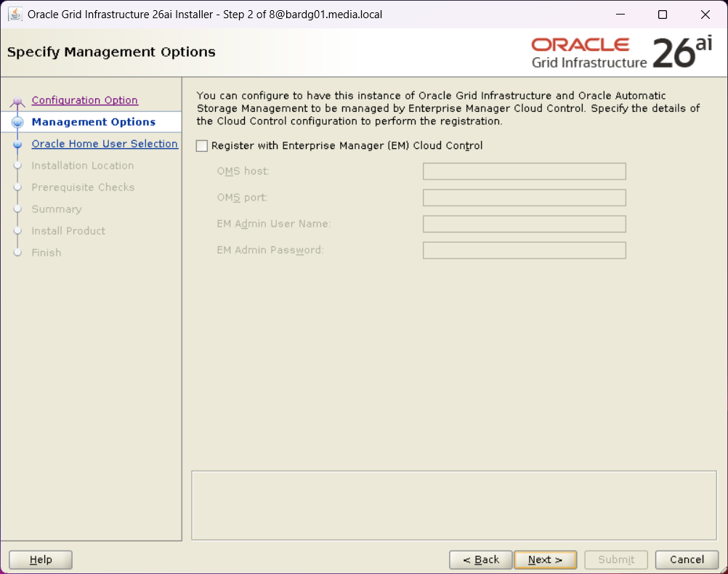Image resolution: width=728 pixels, height=574 pixels.
Task: Click into the OMS host field
Action: pyautogui.click(x=524, y=171)
